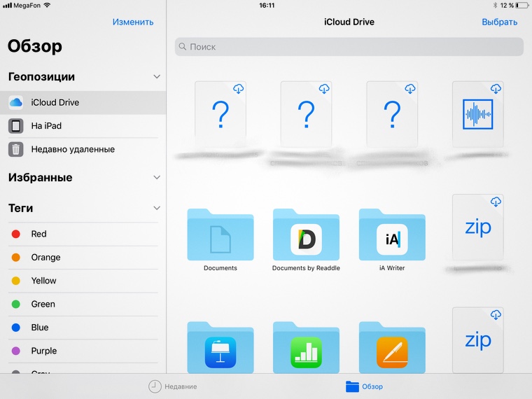Tap the 16:11 clock in status bar
Viewport: 532px width, 399px height.
(267, 6)
